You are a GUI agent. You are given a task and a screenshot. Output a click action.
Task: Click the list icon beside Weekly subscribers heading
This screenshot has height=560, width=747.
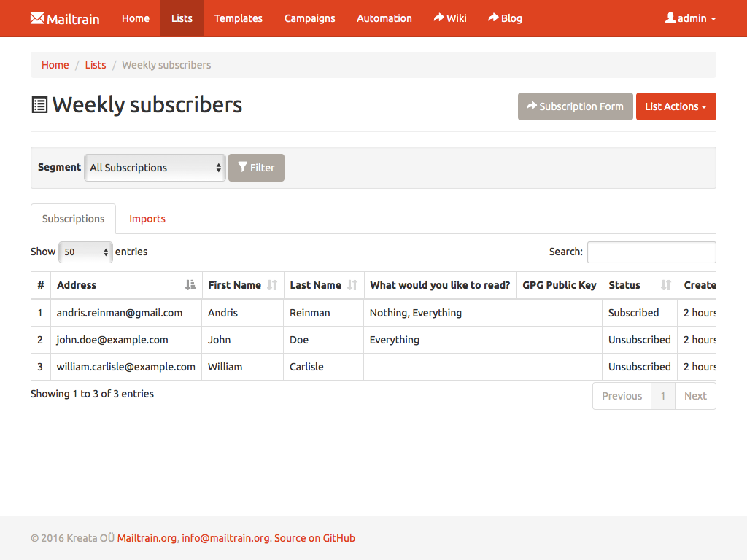point(39,105)
